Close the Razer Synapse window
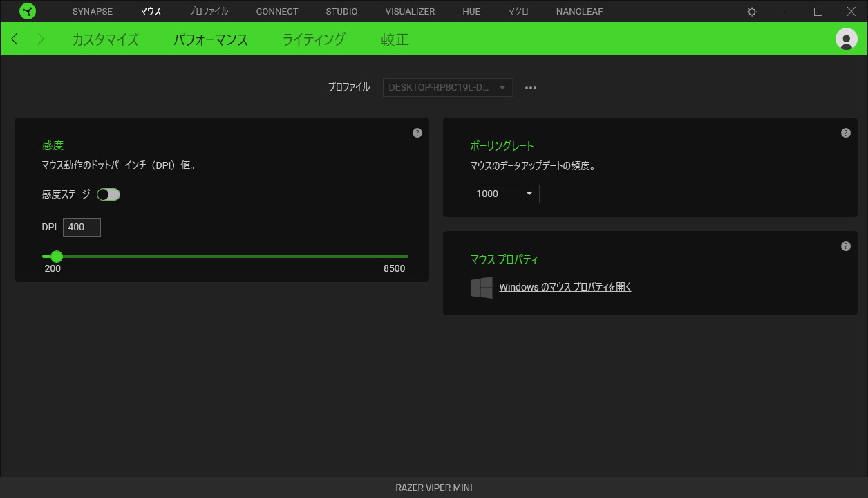The height and width of the screenshot is (498, 868). click(x=851, y=12)
